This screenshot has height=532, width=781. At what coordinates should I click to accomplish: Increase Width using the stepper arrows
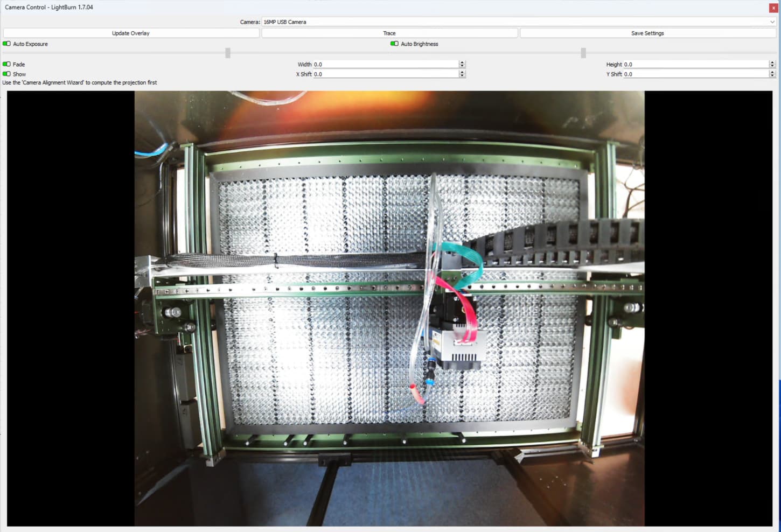[x=462, y=62]
